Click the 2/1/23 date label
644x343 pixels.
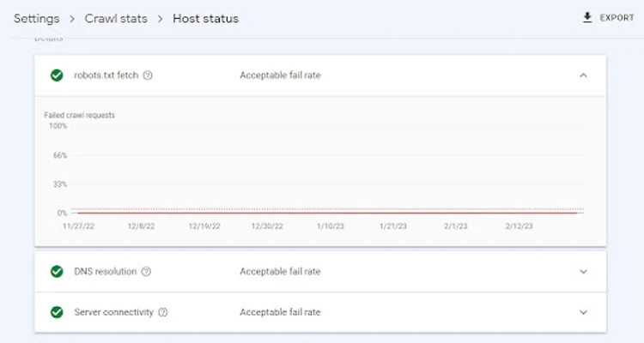(x=456, y=226)
